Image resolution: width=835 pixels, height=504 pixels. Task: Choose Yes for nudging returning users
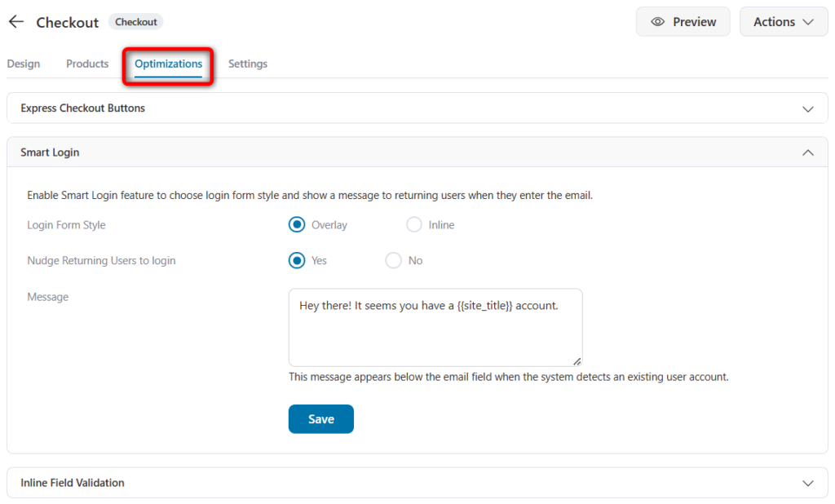pos(297,260)
